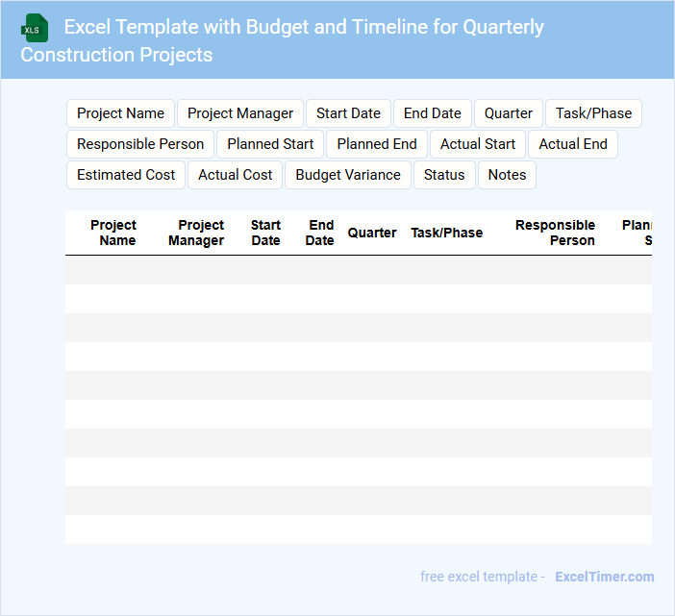Choose the Actual Start tag
The image size is (675, 616).
coord(478,144)
